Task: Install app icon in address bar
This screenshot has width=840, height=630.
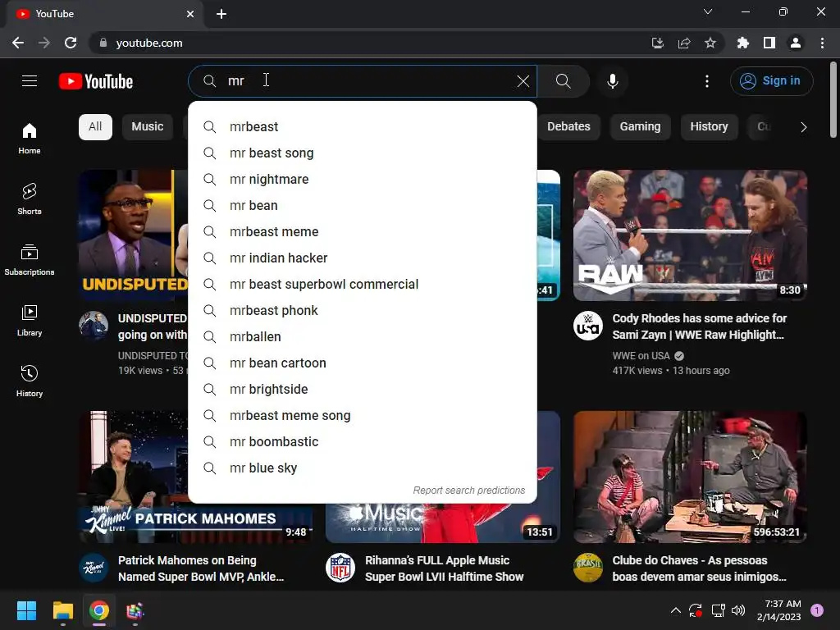Action: 657,43
